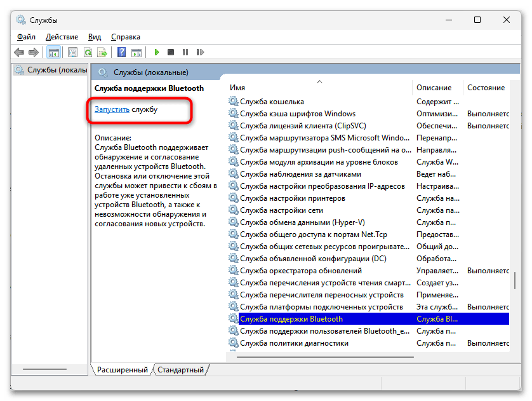Sort by the Имя column header

pyautogui.click(x=319, y=88)
